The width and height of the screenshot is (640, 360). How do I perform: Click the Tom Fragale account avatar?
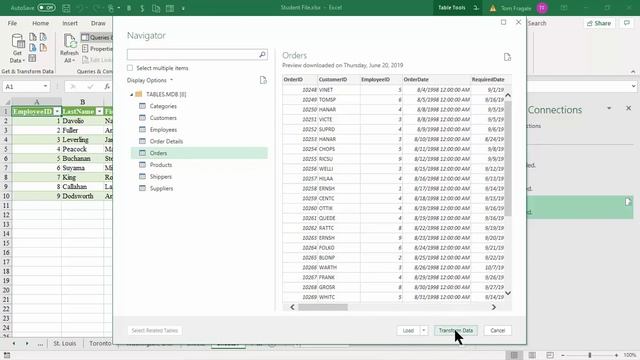click(542, 8)
